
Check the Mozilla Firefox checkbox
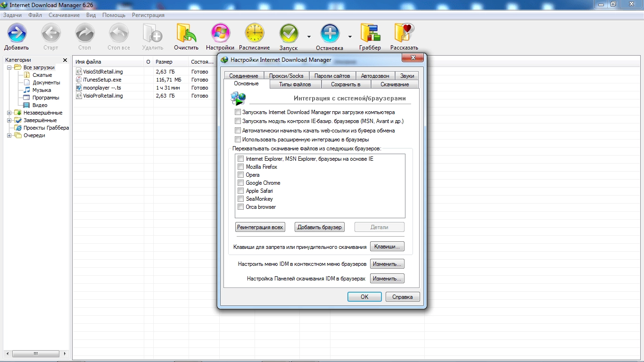[241, 167]
